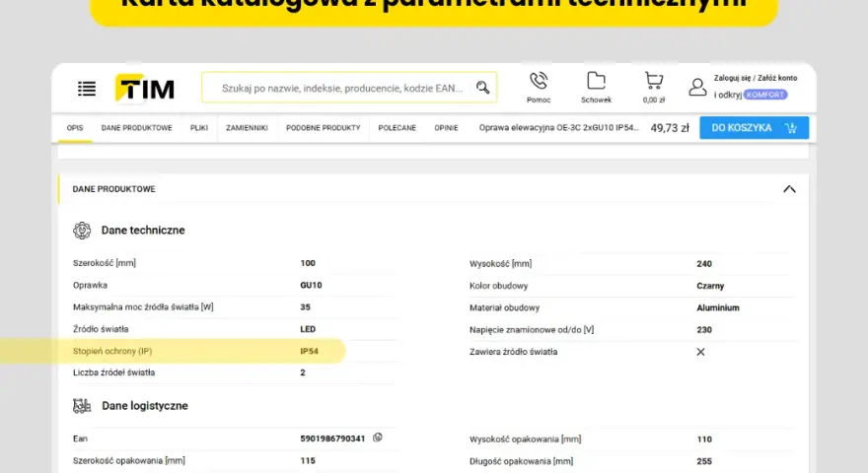Open the shopping cart icon
This screenshot has height=473, width=868.
tap(654, 82)
